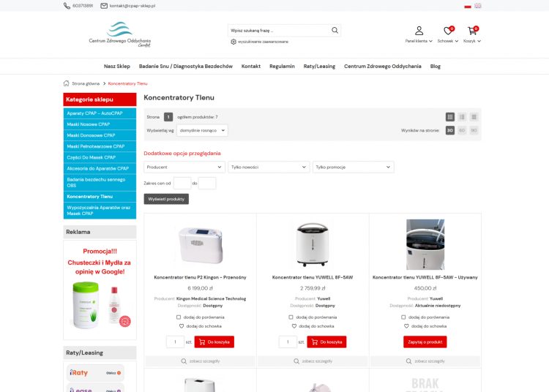Open the Raty/Leasing menu item

pos(319,66)
